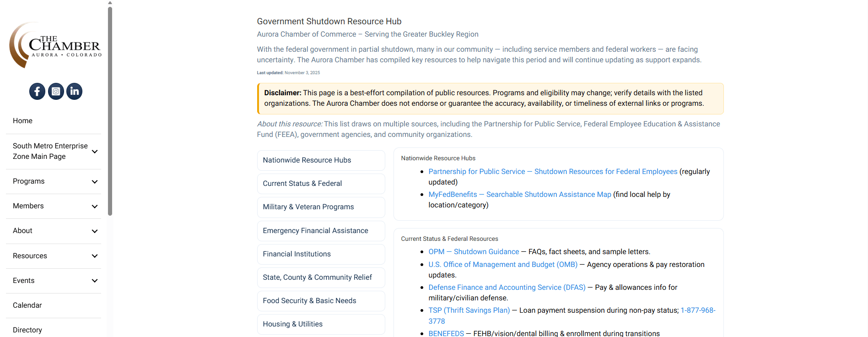Open the Chamber's Instagram page icon
868x337 pixels.
(x=56, y=92)
